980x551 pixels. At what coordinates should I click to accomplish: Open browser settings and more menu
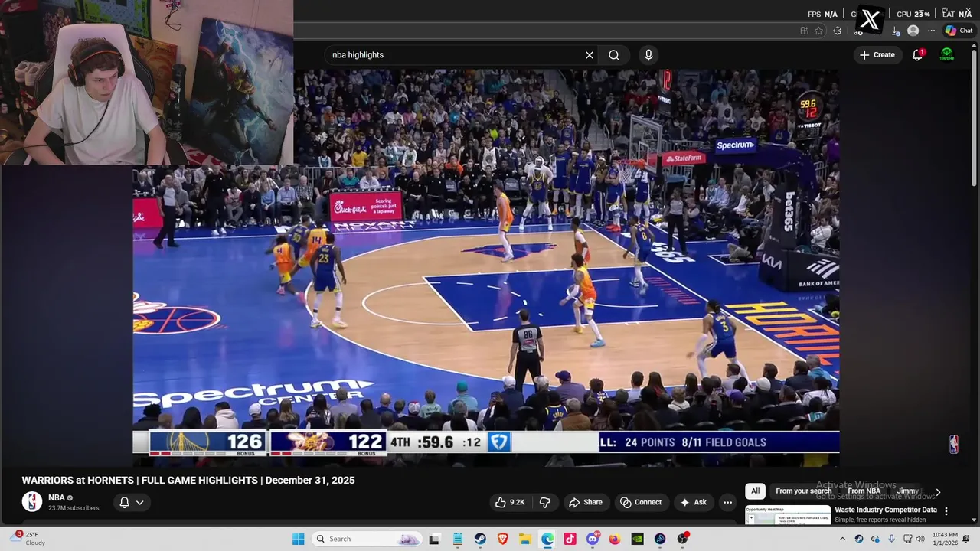coord(931,31)
